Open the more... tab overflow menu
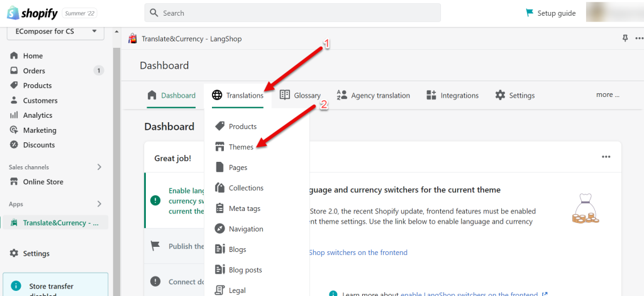 [x=608, y=95]
